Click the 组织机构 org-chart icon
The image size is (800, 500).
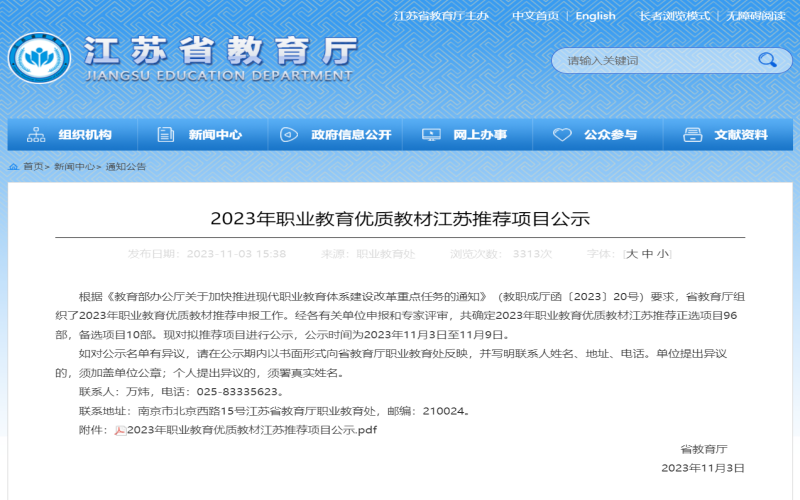pos(36,135)
